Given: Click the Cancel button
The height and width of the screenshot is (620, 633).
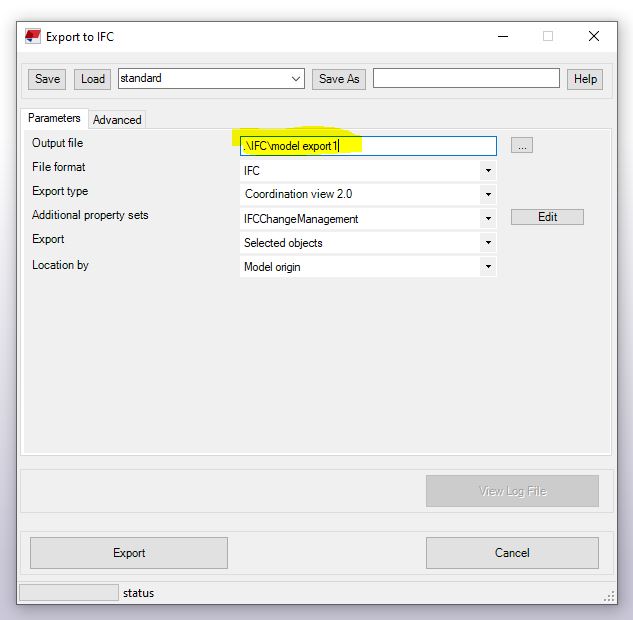Looking at the screenshot, I should tap(512, 553).
